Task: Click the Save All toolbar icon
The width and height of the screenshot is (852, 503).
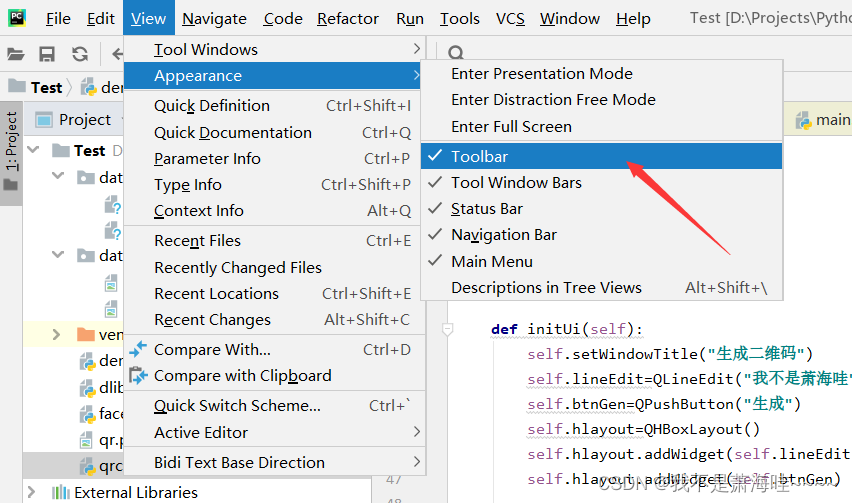Action: 47,54
